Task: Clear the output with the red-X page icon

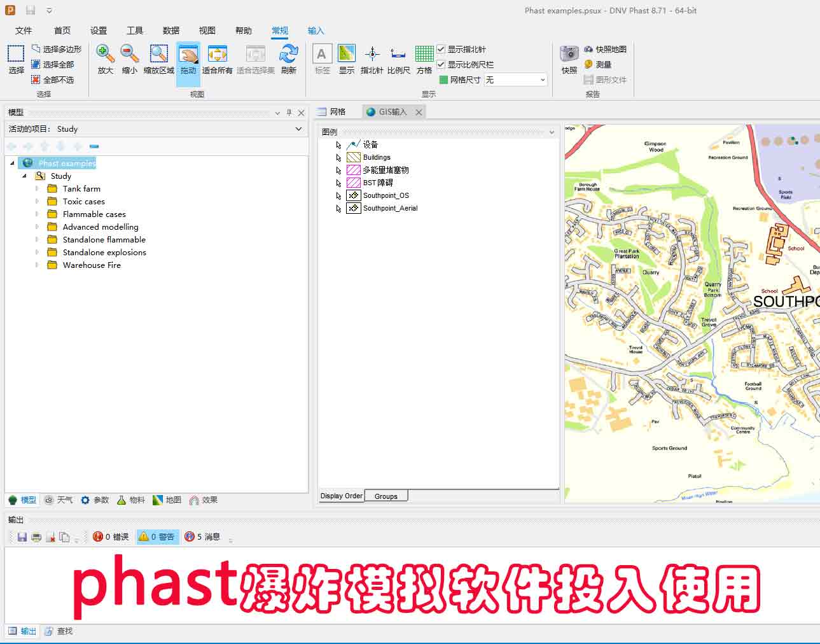Action: (x=50, y=537)
